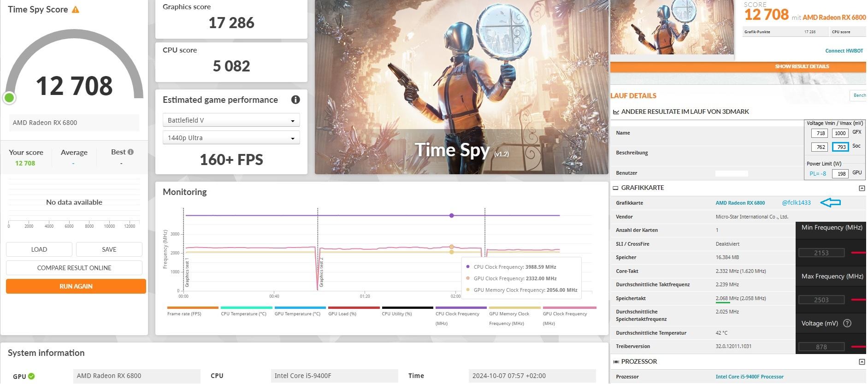Toggle CPU Temperature legend in Monitoring
Image resolution: width=868 pixels, height=384 pixels.
[x=246, y=311]
